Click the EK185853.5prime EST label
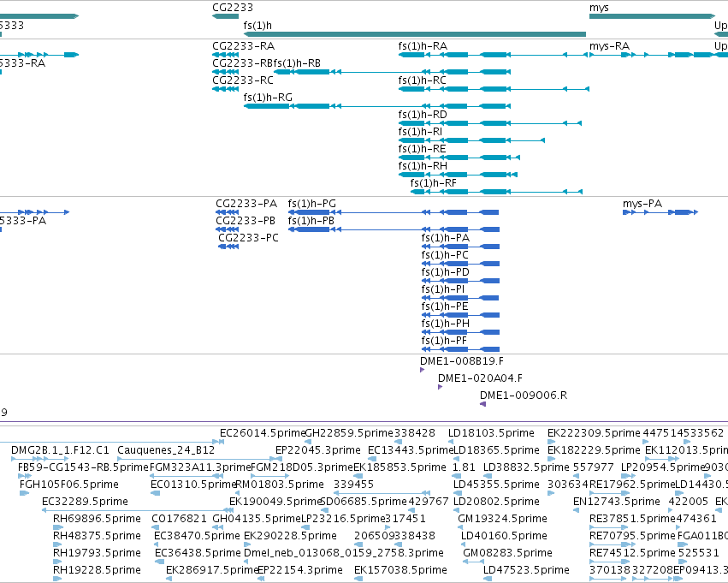 400,467
